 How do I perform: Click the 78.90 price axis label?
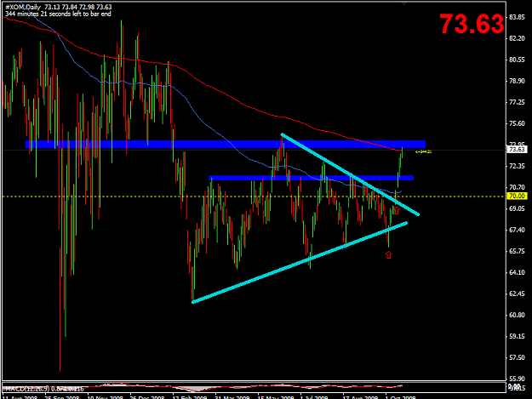(517, 81)
